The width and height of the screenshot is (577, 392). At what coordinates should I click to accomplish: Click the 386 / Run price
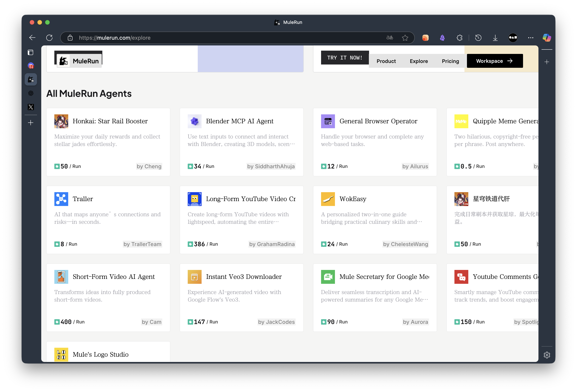click(203, 244)
